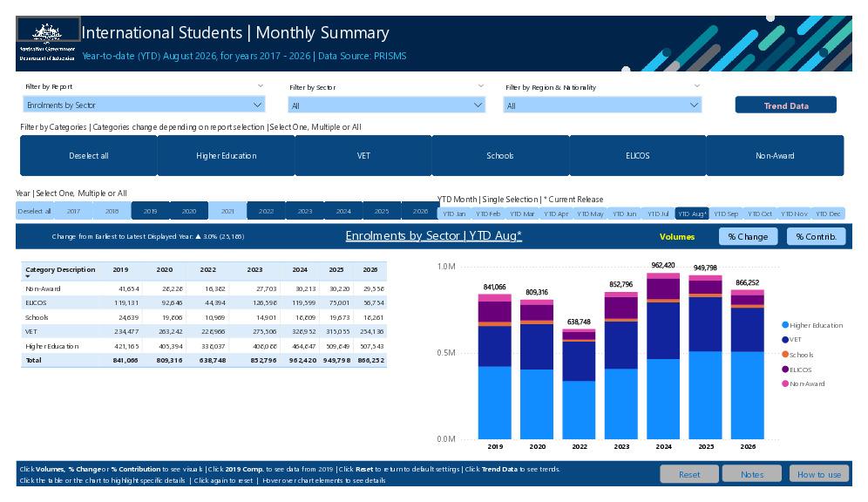
Task: Toggle year 2019 in slicer
Action: 151,211
